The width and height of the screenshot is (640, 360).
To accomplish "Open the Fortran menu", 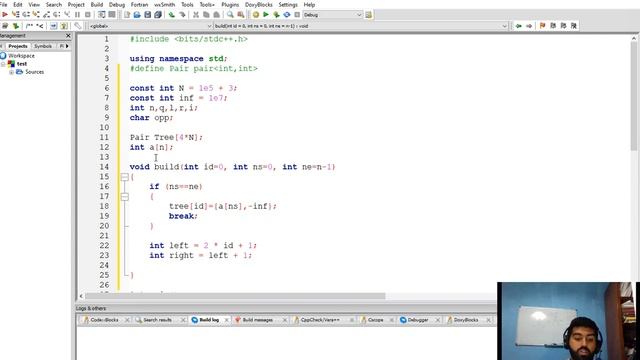I will point(139,4).
